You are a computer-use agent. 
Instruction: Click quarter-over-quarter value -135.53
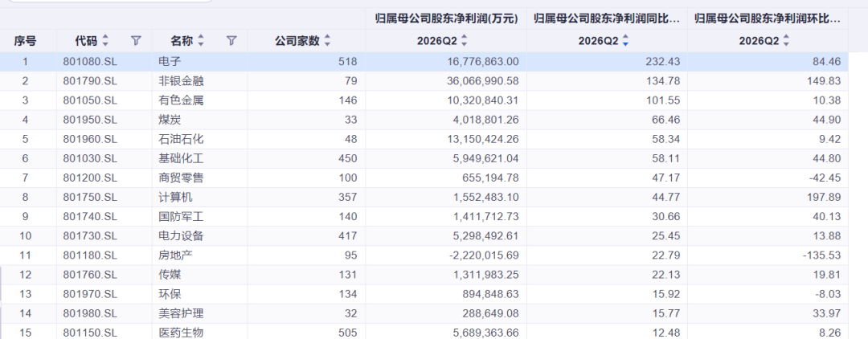pyautogui.click(x=823, y=255)
